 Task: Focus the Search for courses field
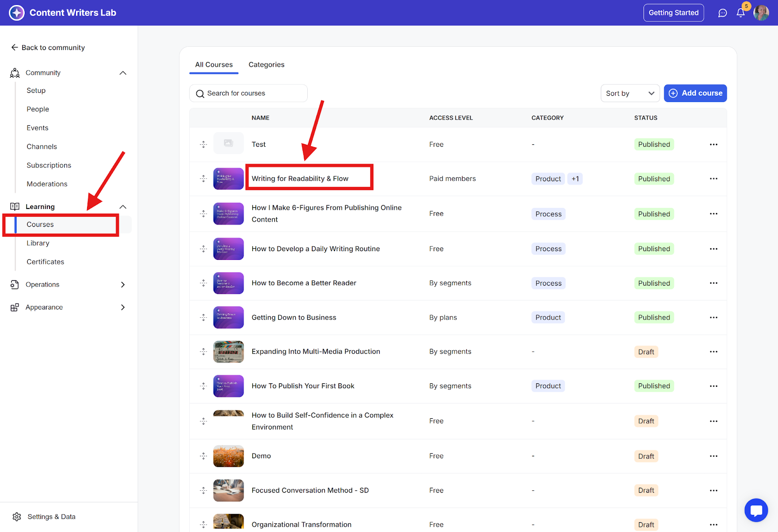point(248,93)
